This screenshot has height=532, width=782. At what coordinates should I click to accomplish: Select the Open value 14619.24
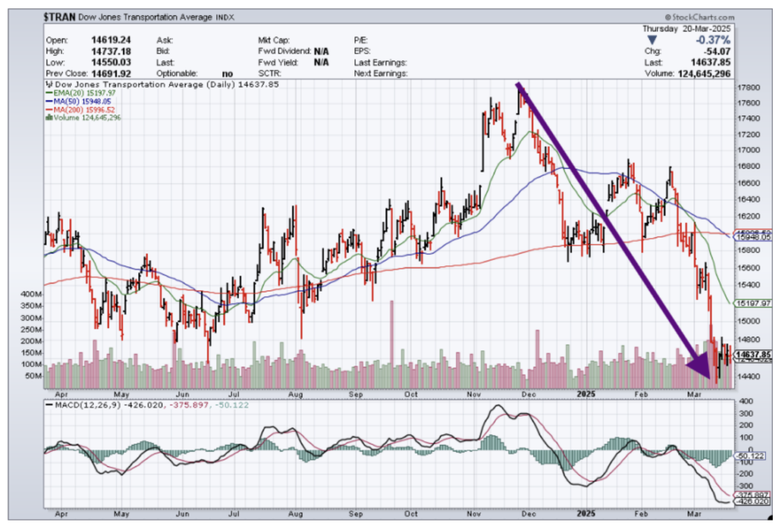tap(111, 40)
